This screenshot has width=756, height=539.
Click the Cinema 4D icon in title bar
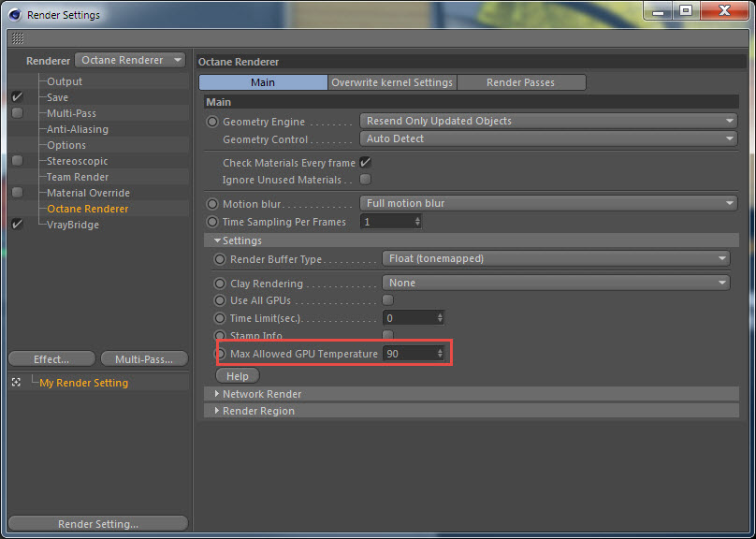pyautogui.click(x=15, y=15)
